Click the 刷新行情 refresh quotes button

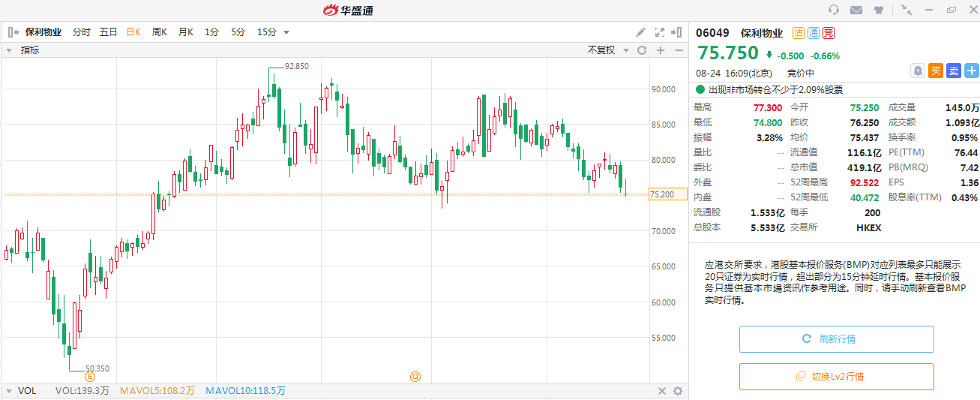pos(836,339)
